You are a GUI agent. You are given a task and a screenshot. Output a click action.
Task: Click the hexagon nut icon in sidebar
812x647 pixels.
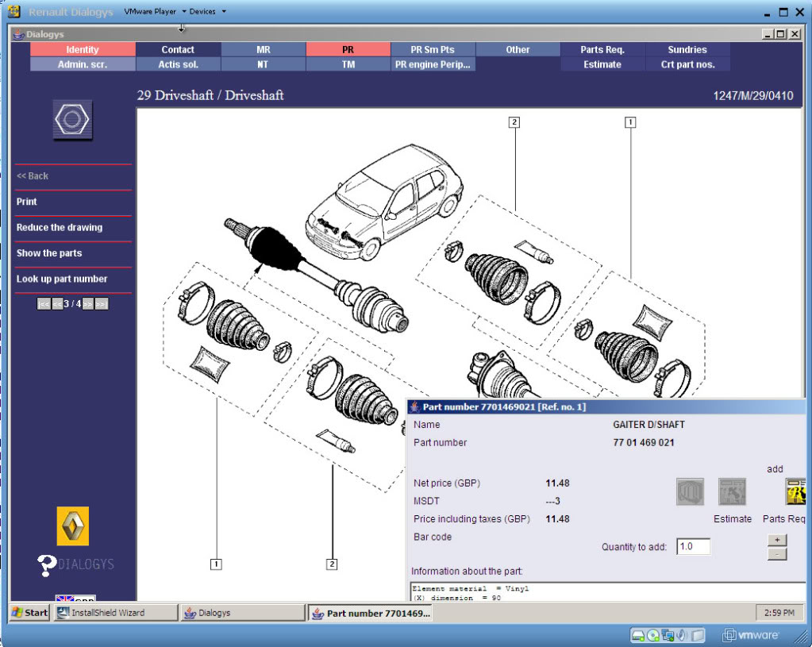tap(72, 121)
